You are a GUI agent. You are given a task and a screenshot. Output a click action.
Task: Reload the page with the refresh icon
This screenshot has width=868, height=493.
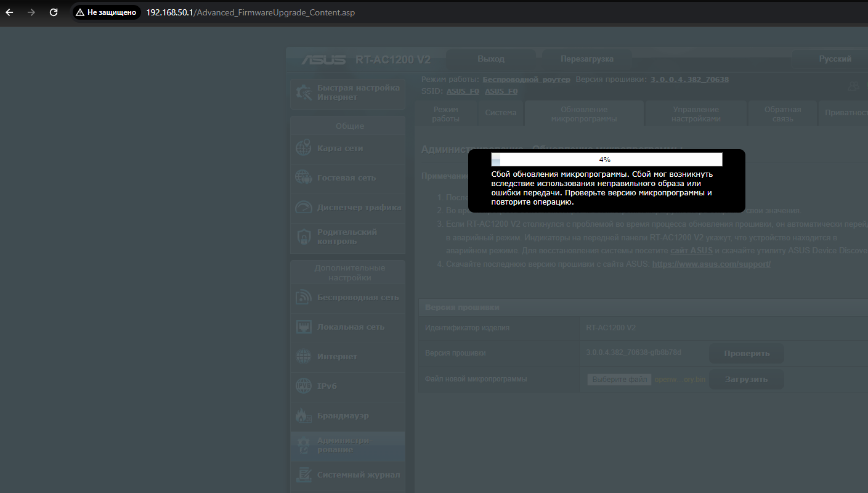pyautogui.click(x=54, y=12)
